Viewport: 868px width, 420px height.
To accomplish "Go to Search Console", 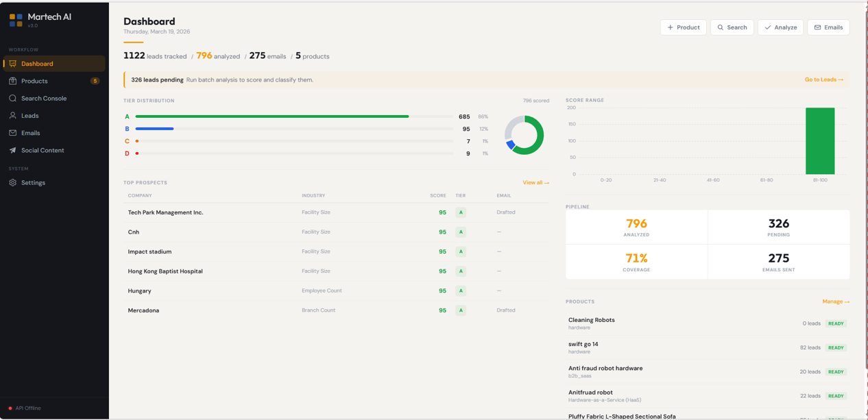I will pos(55,98).
